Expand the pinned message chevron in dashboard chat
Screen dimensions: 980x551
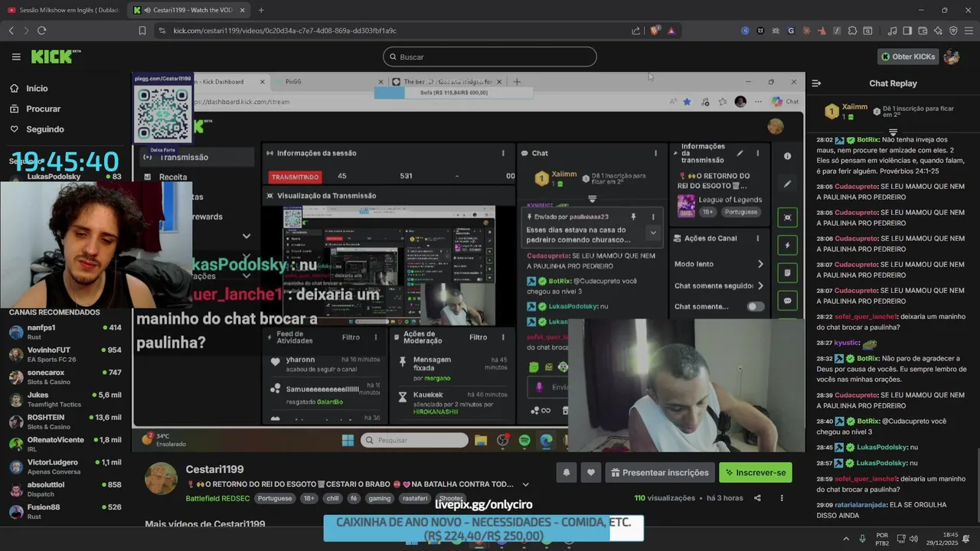(x=653, y=233)
